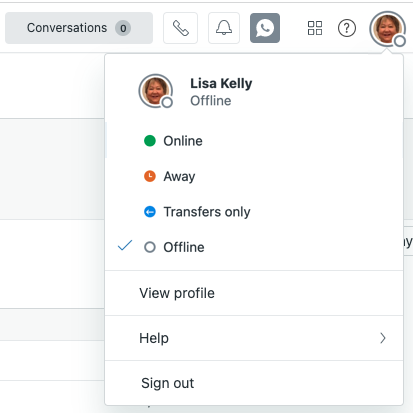The height and width of the screenshot is (413, 413).
Task: Expand the Help submenu
Action: coord(254,338)
